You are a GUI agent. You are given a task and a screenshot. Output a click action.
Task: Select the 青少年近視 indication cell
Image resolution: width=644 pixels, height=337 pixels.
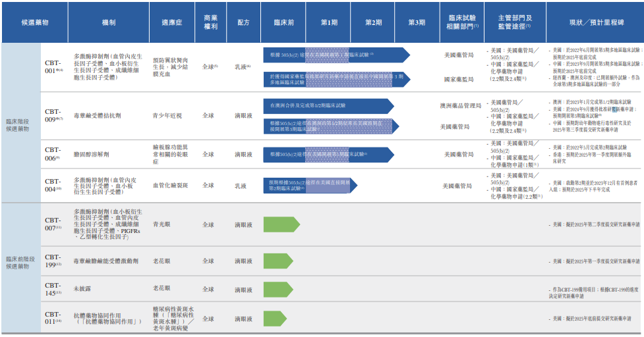pyautogui.click(x=170, y=116)
